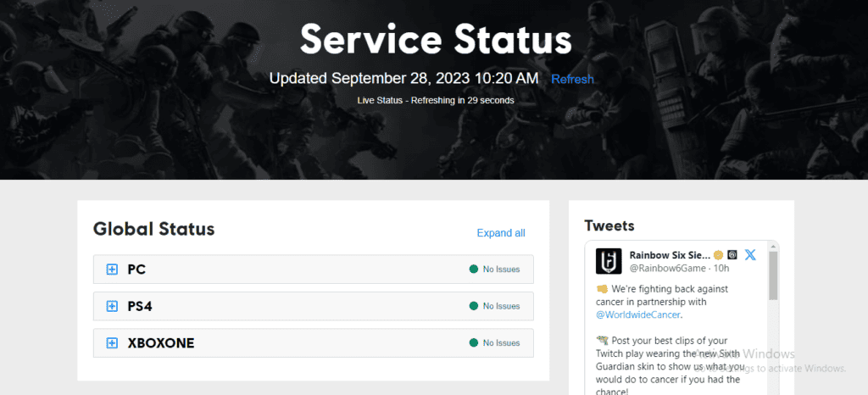868x395 pixels.
Task: Click the Global Status heading
Action: 154,229
